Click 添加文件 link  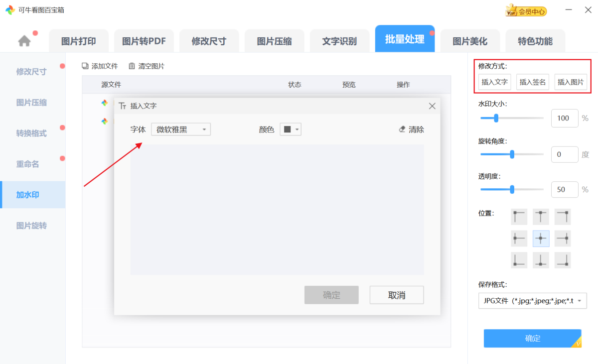(x=105, y=66)
